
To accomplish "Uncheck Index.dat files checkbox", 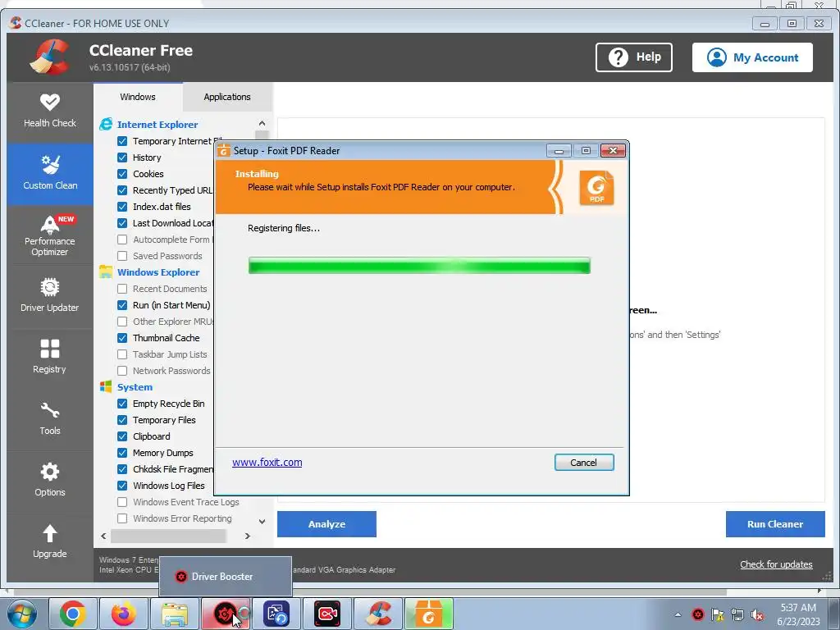I will (x=122, y=207).
